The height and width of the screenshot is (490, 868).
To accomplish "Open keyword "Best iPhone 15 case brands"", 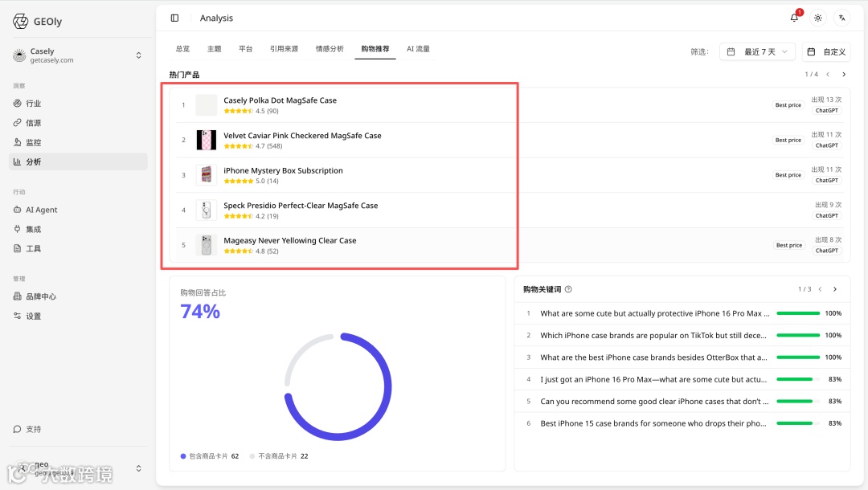I will 653,423.
